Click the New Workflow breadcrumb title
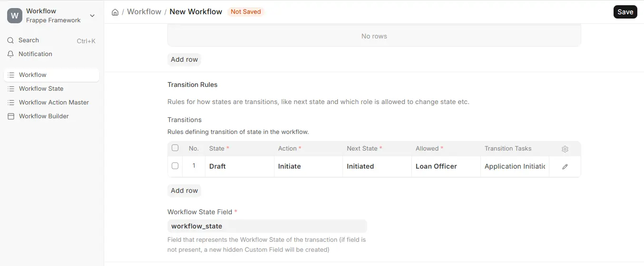 pyautogui.click(x=196, y=12)
